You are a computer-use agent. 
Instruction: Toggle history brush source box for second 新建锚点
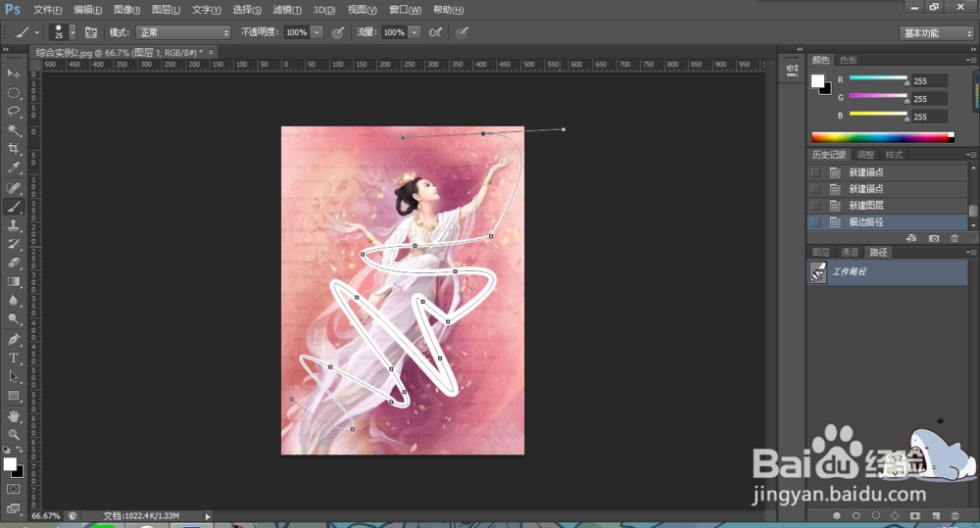[815, 189]
